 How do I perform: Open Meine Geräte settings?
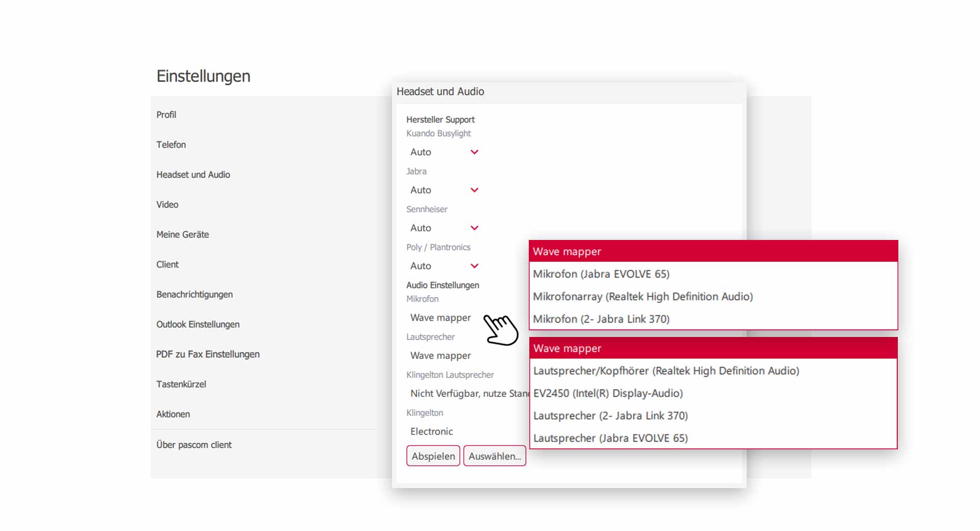click(x=182, y=234)
